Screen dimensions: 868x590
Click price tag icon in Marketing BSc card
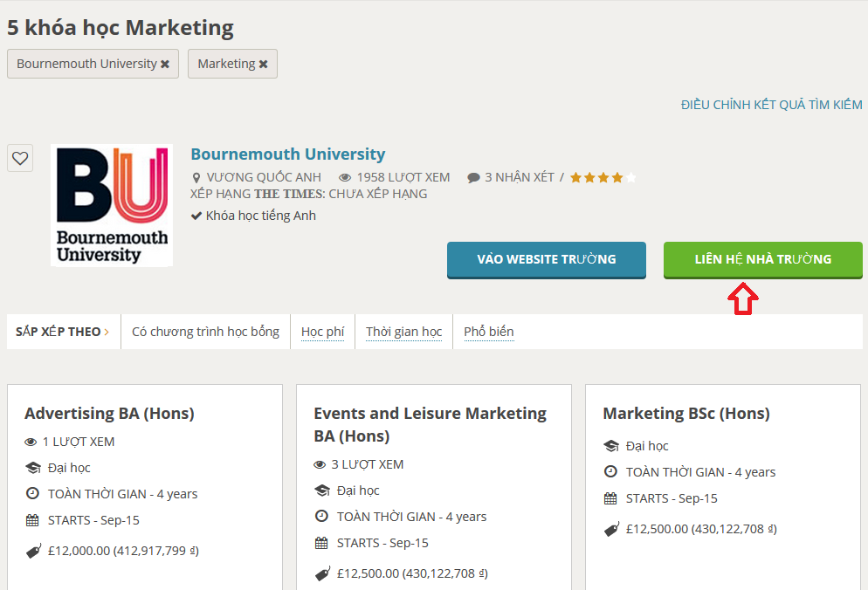(x=611, y=530)
